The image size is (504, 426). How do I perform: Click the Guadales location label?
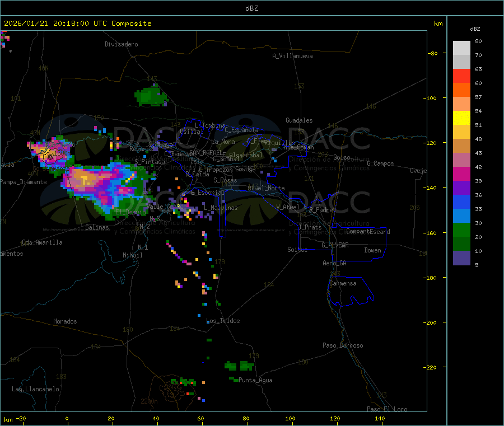(x=299, y=120)
